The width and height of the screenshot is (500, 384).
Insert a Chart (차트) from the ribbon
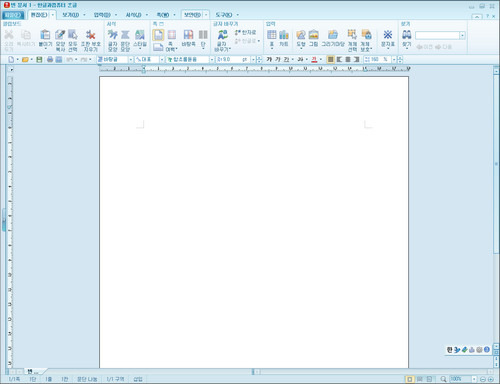pyautogui.click(x=284, y=35)
